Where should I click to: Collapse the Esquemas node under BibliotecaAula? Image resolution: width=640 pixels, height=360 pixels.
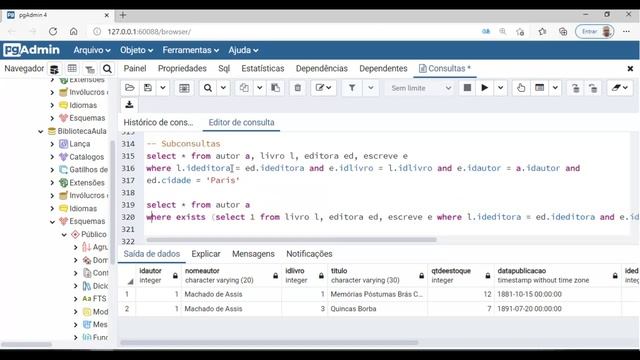pyautogui.click(x=52, y=222)
